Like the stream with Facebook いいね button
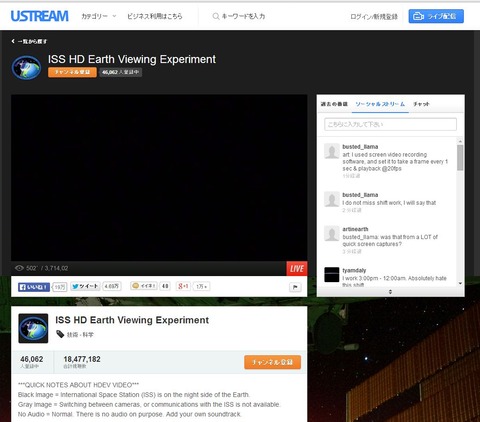This screenshot has height=422, width=480. (34, 287)
